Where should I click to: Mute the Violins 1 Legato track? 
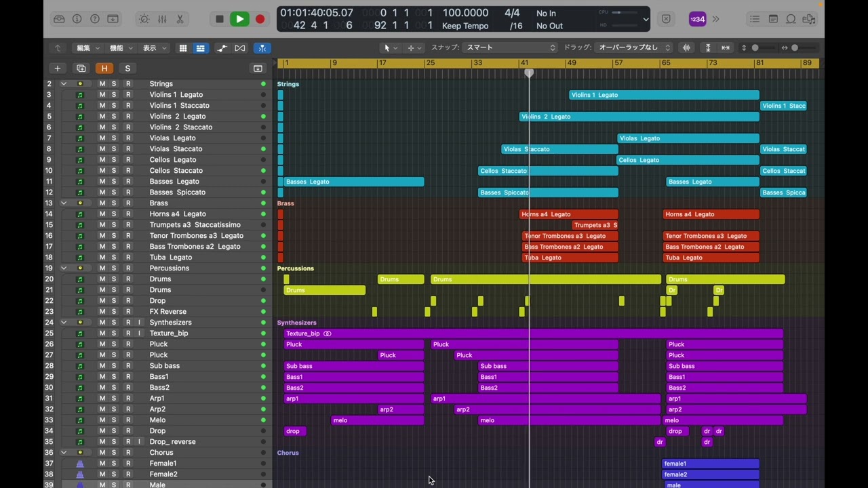point(102,95)
